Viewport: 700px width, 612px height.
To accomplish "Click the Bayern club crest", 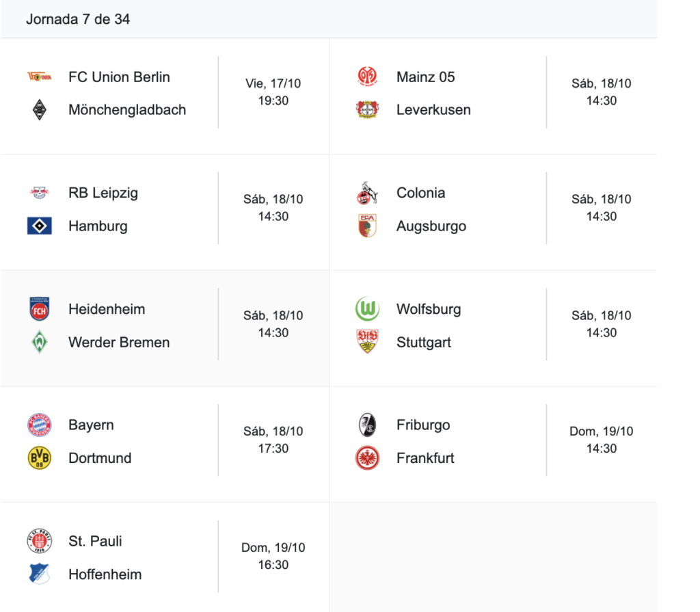I will tap(39, 425).
